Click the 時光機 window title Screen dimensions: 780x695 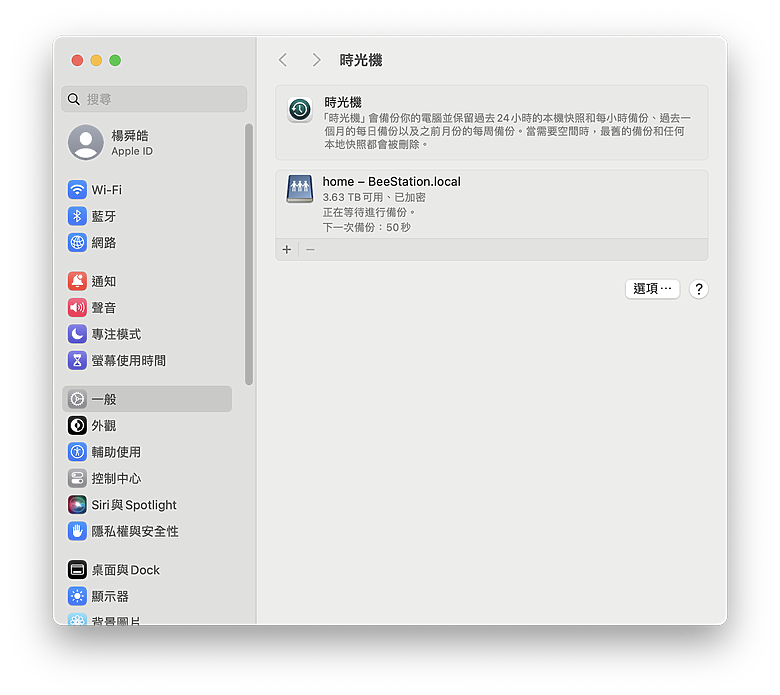361,60
